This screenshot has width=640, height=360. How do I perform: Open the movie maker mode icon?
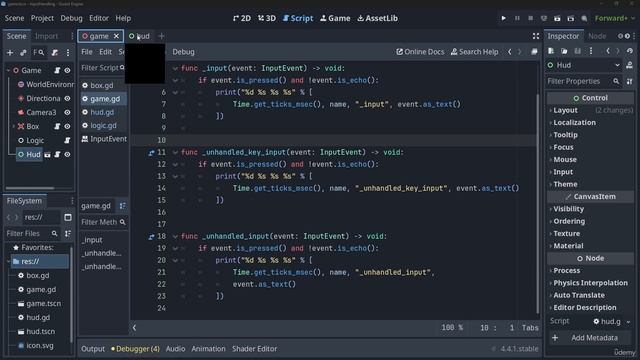tap(584, 18)
